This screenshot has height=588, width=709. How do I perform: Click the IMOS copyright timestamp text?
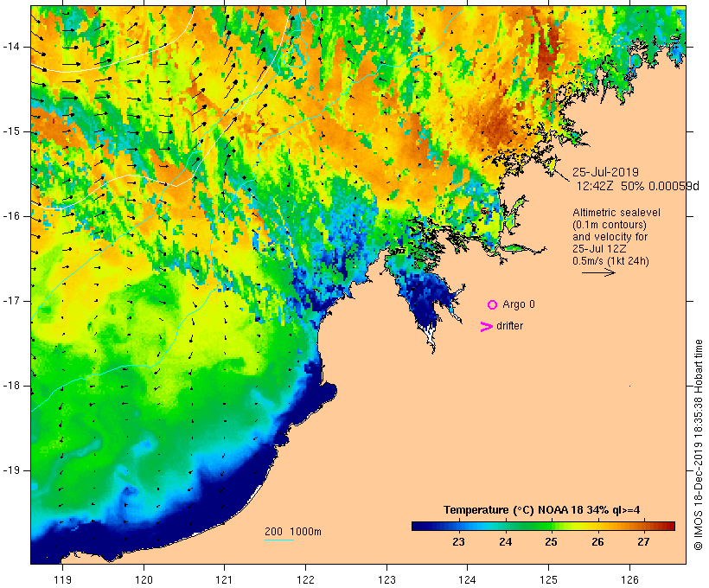click(699, 445)
